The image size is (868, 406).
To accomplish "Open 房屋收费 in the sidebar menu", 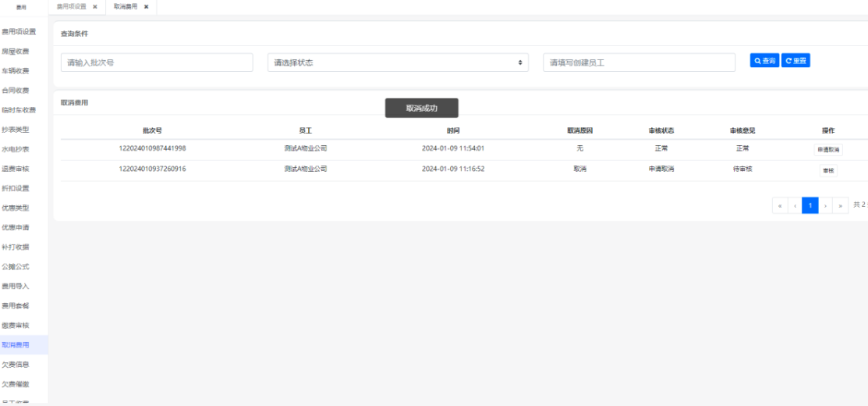I will pyautogui.click(x=16, y=52).
